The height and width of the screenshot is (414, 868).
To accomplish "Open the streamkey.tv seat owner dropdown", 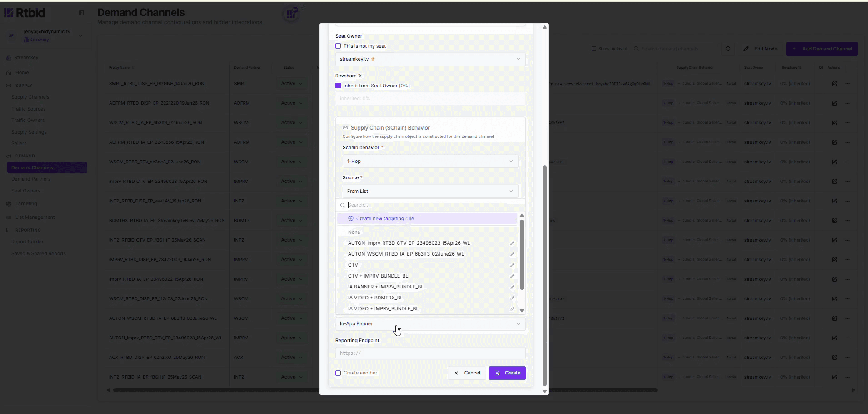I will click(x=430, y=59).
